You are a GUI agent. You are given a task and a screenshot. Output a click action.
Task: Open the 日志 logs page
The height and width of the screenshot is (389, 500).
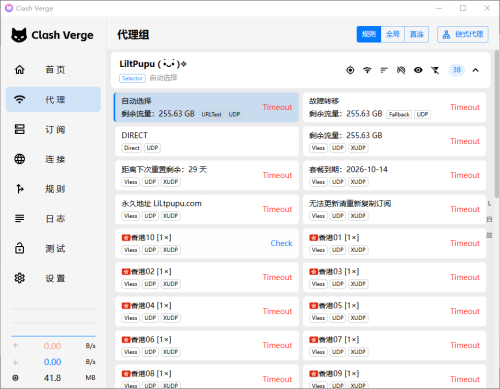click(53, 218)
